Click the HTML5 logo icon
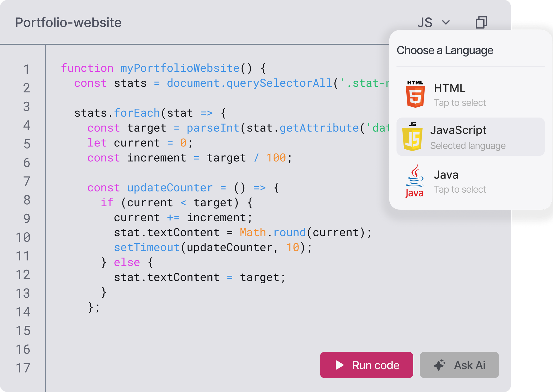Viewport: 553px width, 392px height. coord(415,94)
